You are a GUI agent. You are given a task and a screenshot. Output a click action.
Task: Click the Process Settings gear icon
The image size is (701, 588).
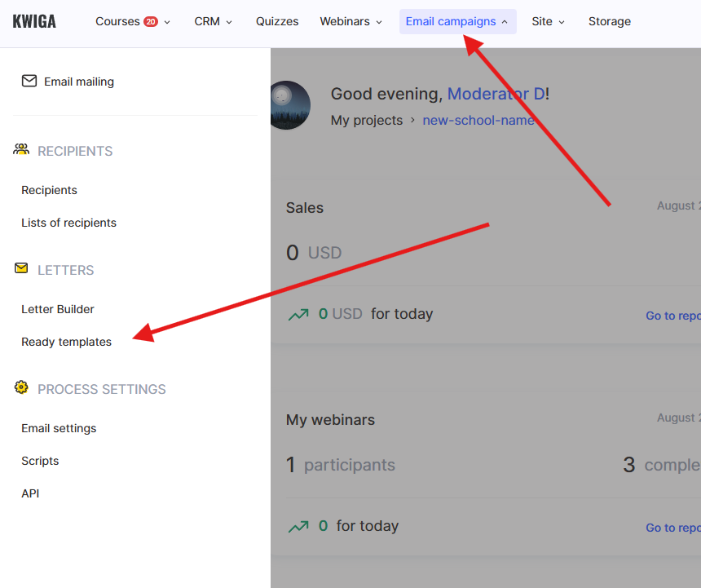[21, 387]
